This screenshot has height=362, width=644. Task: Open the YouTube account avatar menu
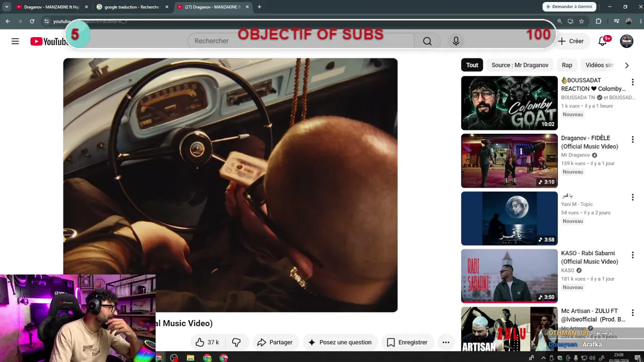click(626, 41)
